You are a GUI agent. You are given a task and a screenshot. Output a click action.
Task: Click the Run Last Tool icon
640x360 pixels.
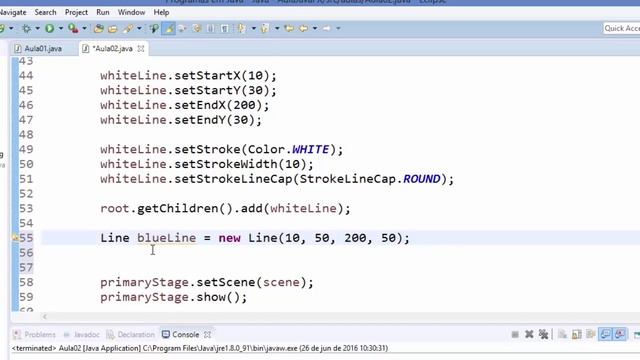(x=73, y=29)
